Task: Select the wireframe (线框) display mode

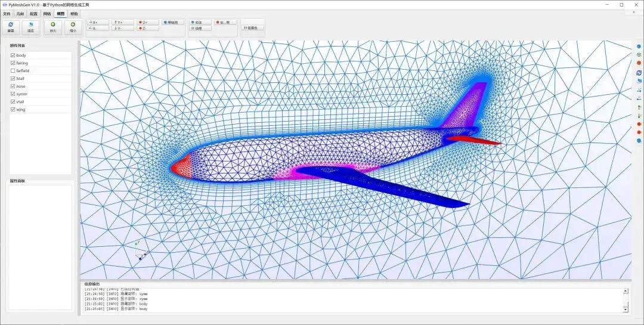Action: point(200,29)
